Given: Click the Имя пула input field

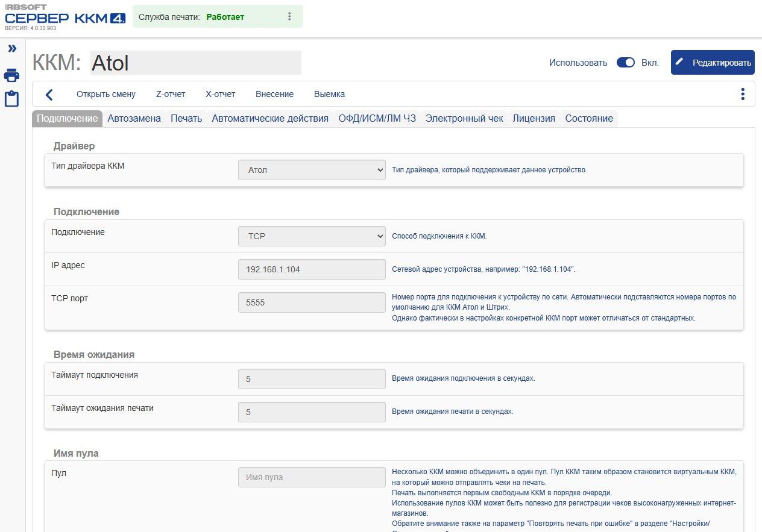Looking at the screenshot, I should point(312,477).
